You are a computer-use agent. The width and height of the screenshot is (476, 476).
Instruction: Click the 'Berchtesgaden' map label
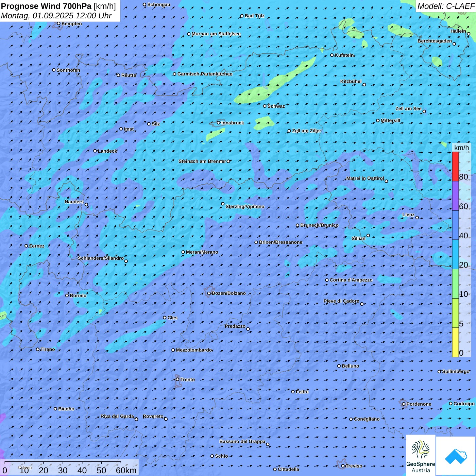point(435,41)
